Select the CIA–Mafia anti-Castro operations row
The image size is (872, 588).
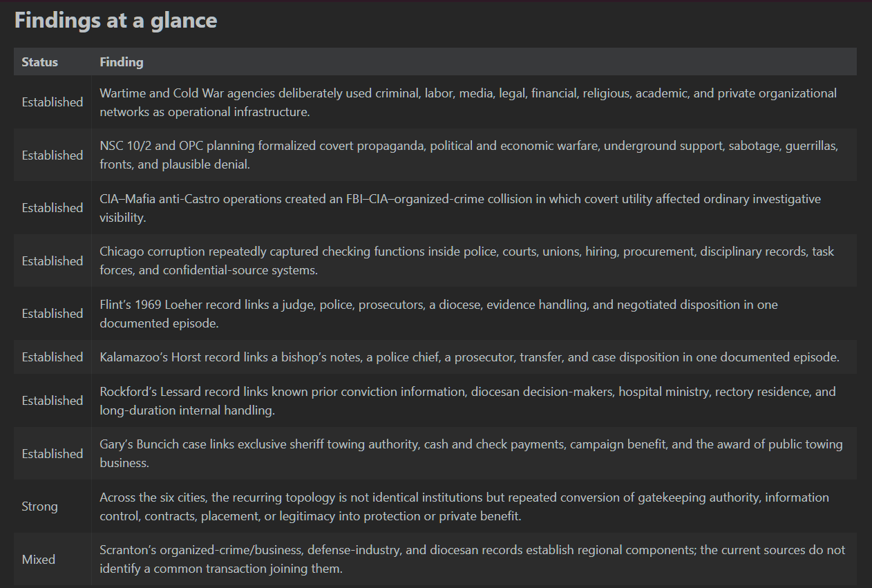tap(435, 208)
